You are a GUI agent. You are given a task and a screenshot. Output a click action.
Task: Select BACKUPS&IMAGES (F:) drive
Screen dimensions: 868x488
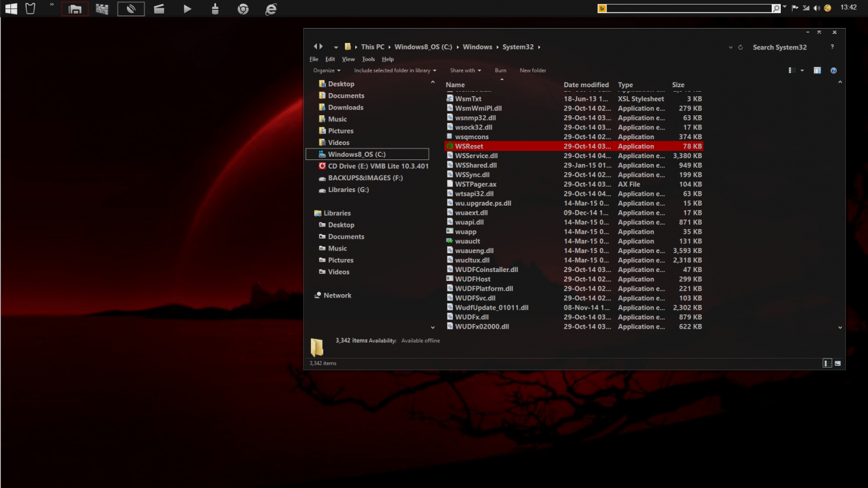[x=365, y=178]
